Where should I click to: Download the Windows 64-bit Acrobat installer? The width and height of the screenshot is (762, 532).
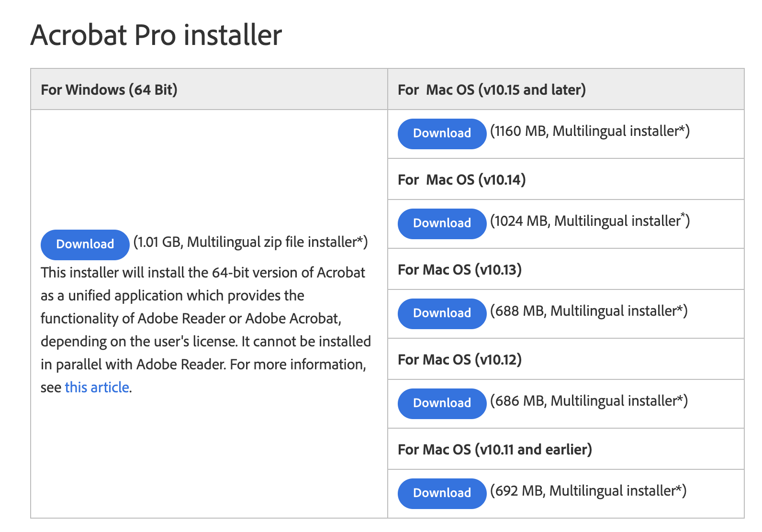[84, 244]
